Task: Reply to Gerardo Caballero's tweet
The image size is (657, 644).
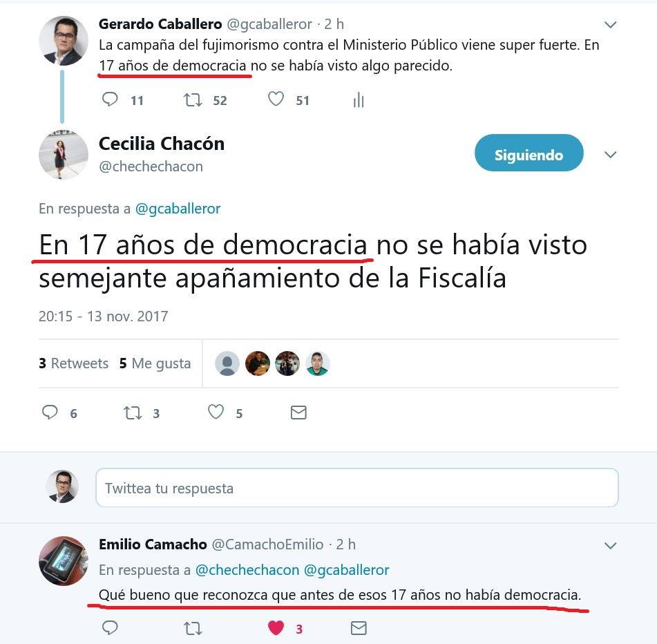Action: coord(110,100)
